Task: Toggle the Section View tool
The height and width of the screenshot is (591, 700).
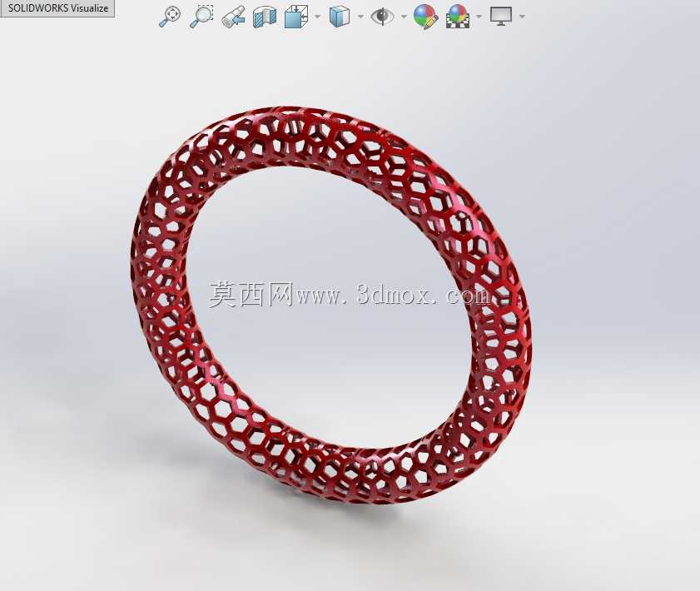Action: (265, 17)
